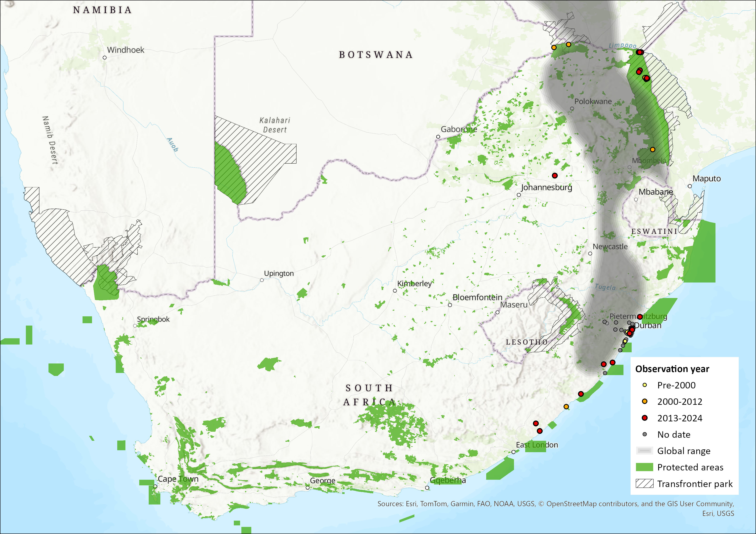Click the Windhoek city marker circle

105,57
